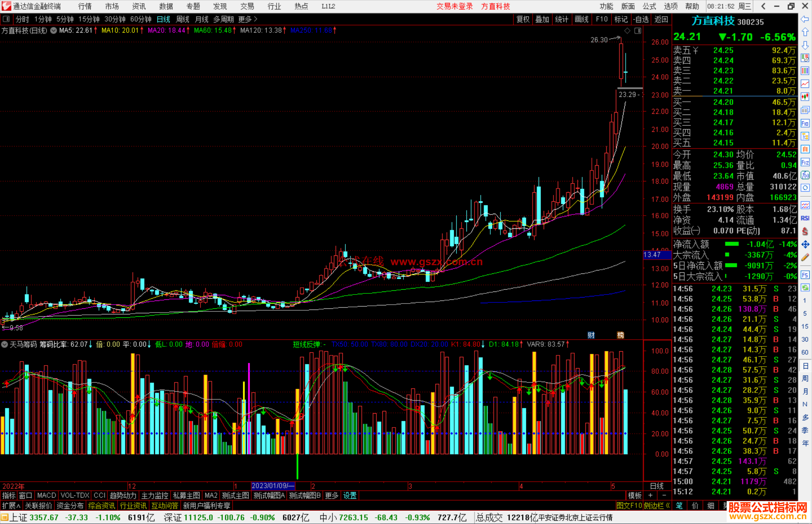Click the RSI indicator sidebar icon

(805, 218)
